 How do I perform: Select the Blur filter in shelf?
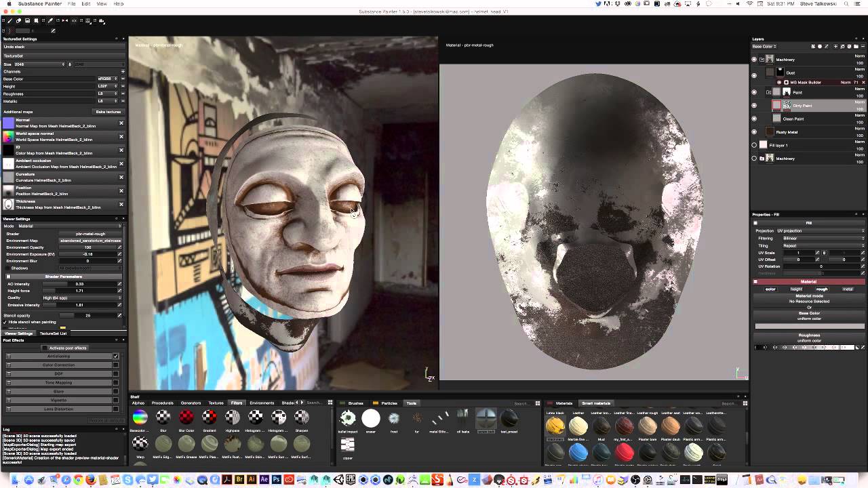point(163,418)
